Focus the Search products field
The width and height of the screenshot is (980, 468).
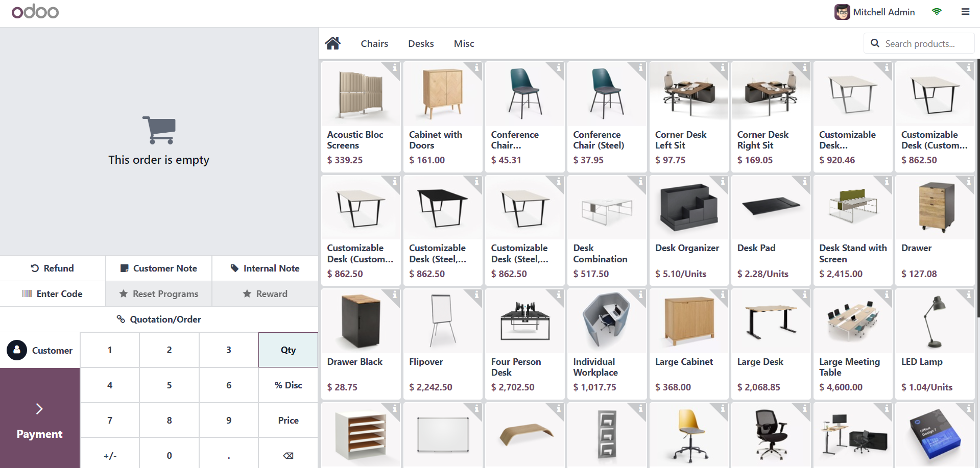pyautogui.click(x=919, y=43)
